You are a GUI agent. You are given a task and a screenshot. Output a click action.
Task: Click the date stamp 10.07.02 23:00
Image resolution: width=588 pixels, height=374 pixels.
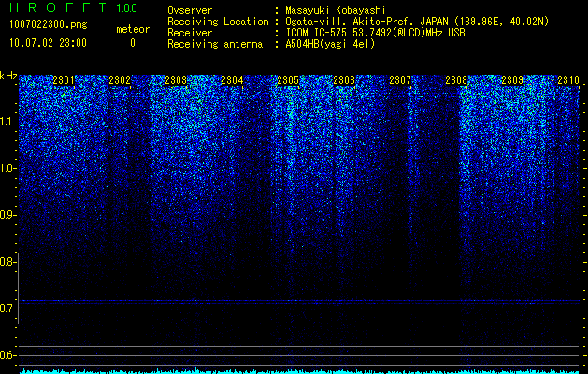pos(48,43)
